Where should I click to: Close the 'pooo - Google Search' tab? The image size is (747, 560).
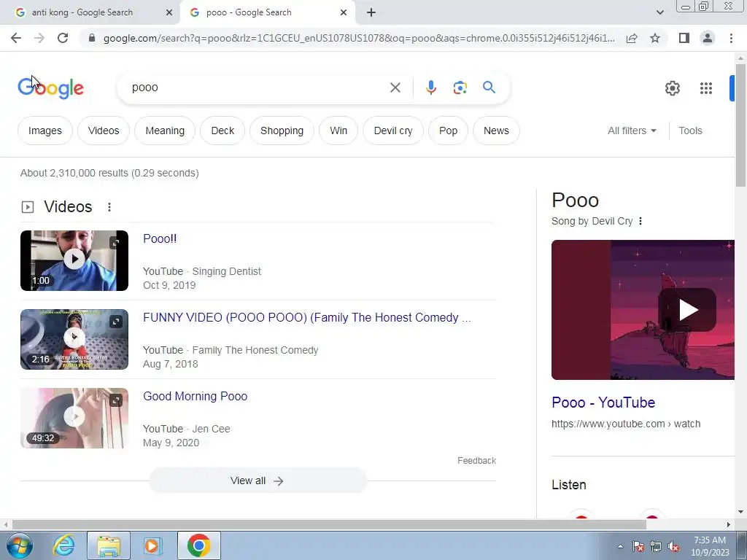[x=344, y=12]
